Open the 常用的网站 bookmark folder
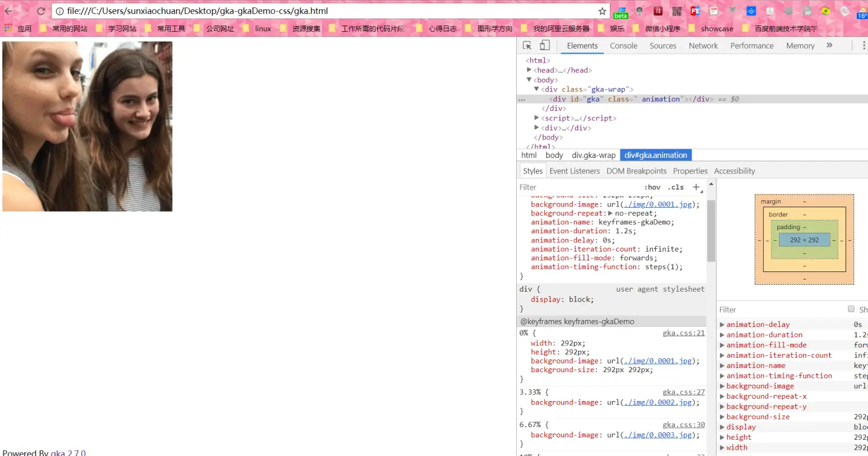Image resolution: width=868 pixels, height=456 pixels. click(63, 28)
